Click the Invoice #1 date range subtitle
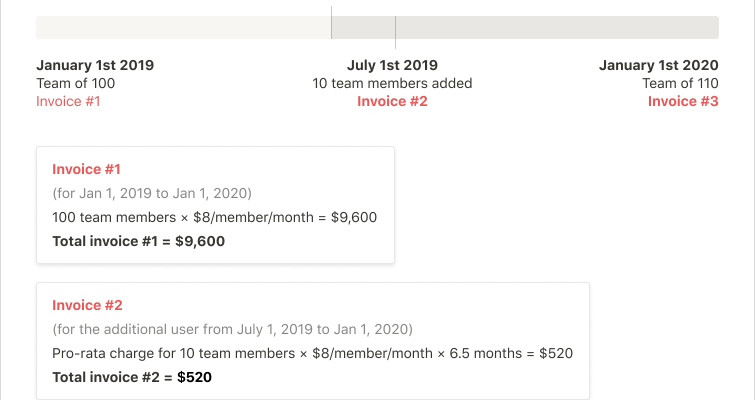Image resolution: width=755 pixels, height=400 pixels. 152,194
